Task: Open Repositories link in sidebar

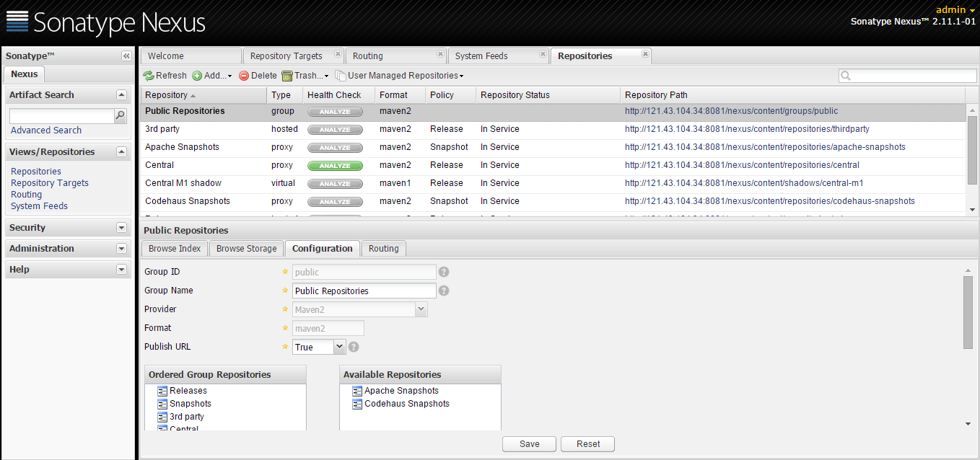Action: [x=36, y=172]
